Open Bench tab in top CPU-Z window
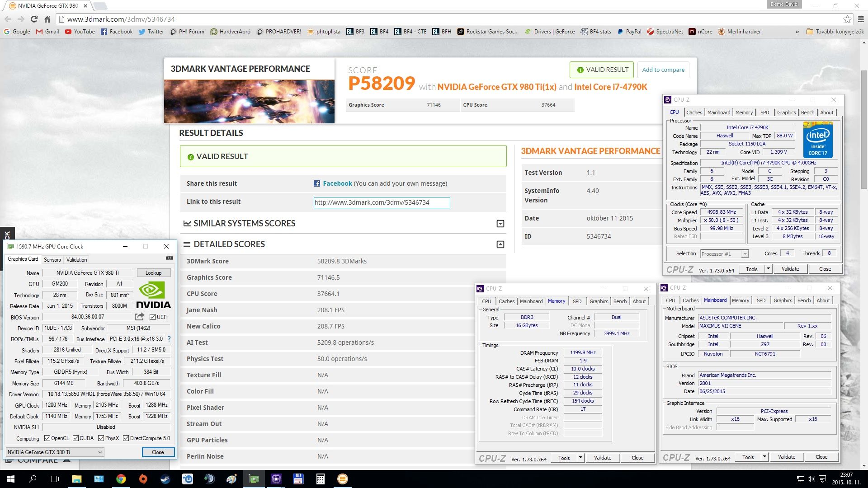Viewport: 868px width, 488px height. pos(807,113)
